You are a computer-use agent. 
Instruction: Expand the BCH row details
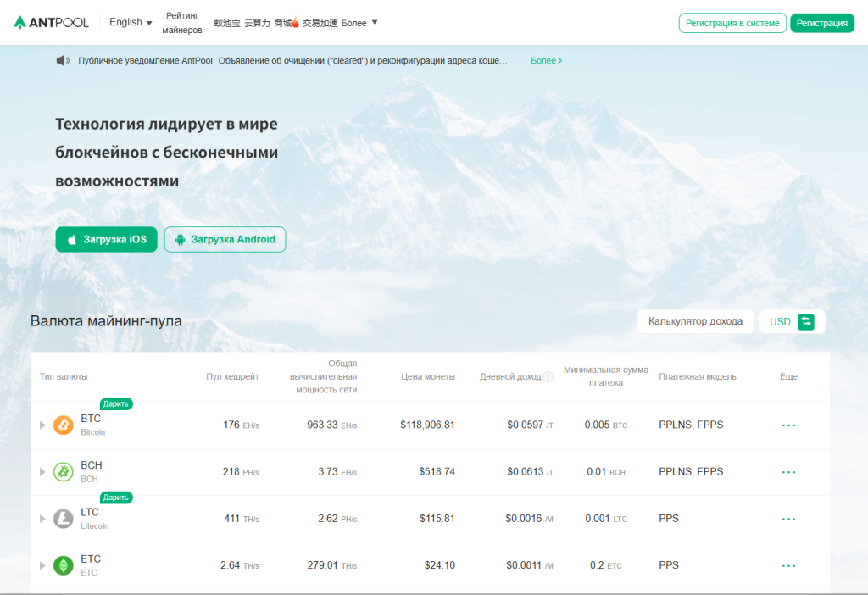[42, 472]
